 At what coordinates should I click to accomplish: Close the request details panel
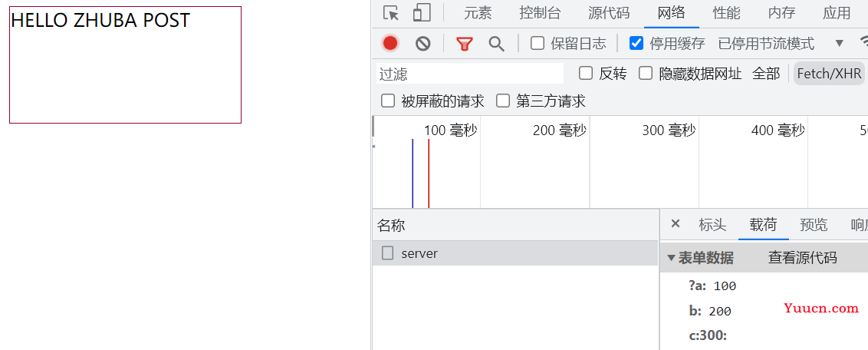coord(676,223)
